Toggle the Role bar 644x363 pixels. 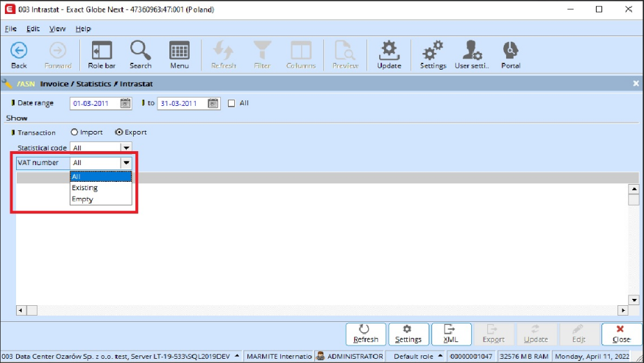102,54
